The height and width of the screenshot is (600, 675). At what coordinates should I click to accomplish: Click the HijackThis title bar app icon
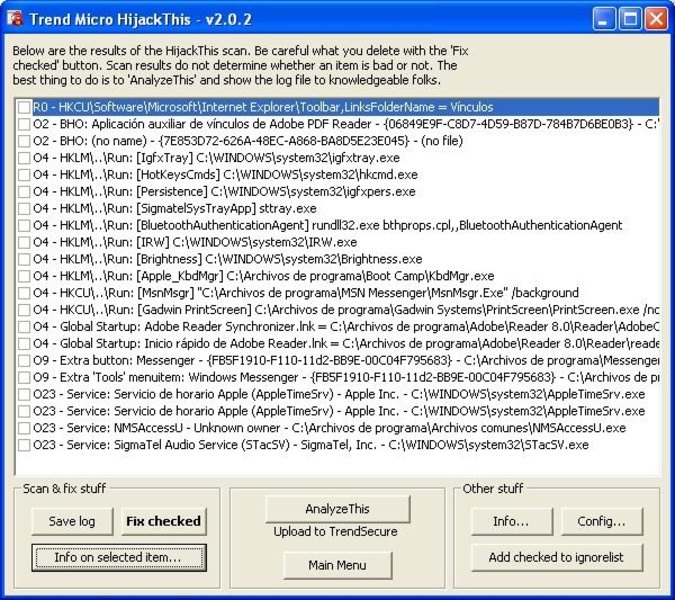[x=15, y=19]
